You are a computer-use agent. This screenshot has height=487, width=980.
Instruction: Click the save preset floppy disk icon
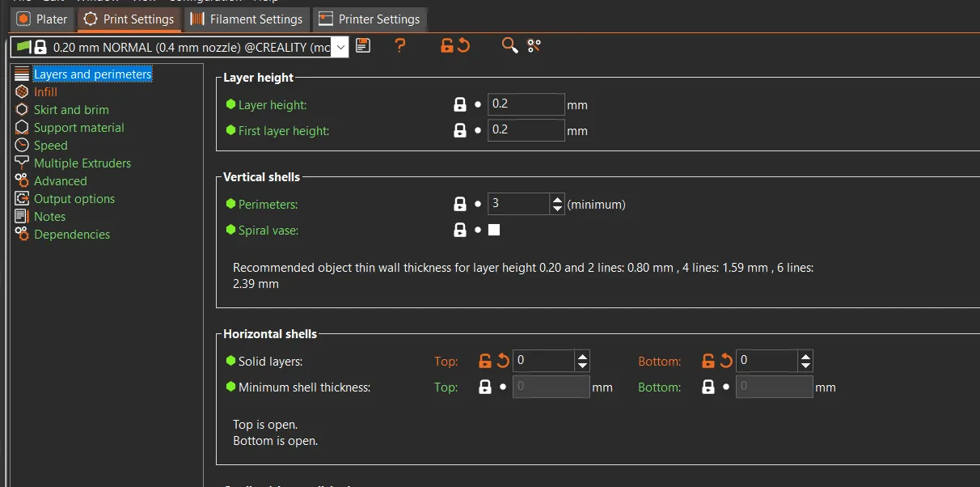363,46
